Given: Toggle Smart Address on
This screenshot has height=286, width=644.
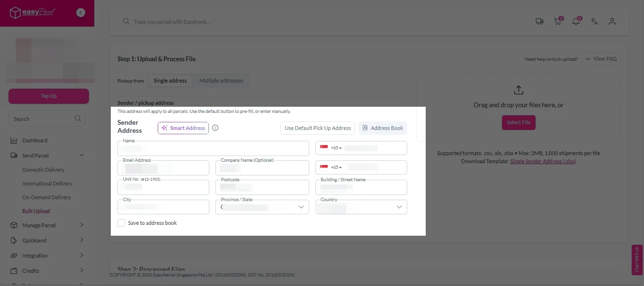Looking at the screenshot, I should 183,128.
